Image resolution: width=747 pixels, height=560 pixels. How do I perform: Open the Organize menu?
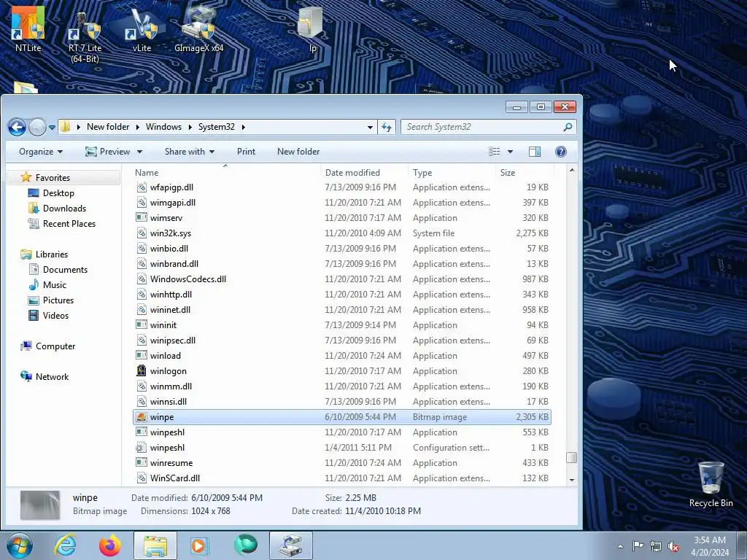[x=41, y=152]
